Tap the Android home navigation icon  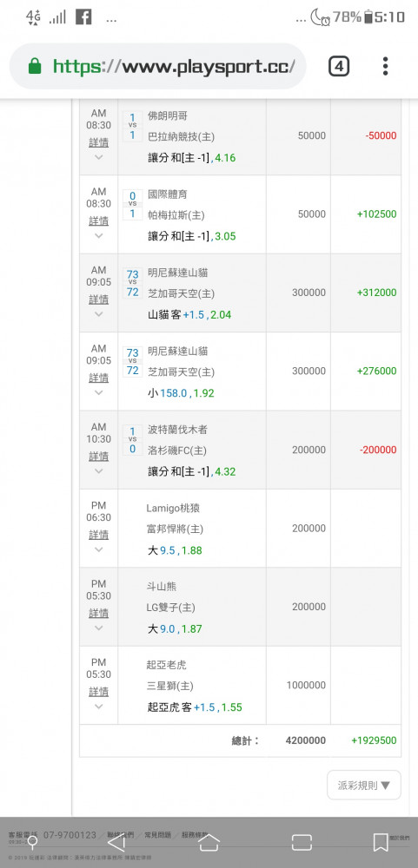(x=209, y=842)
